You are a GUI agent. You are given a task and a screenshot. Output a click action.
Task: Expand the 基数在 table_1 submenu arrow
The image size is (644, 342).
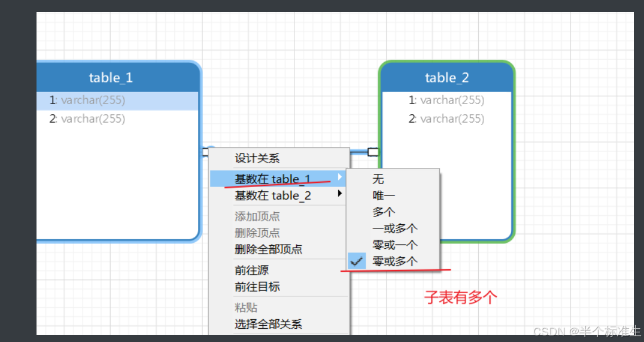click(x=340, y=177)
